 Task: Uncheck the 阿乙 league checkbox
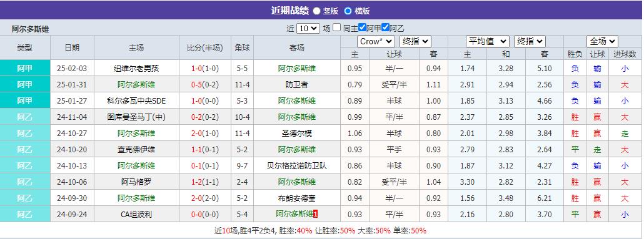pyautogui.click(x=385, y=27)
